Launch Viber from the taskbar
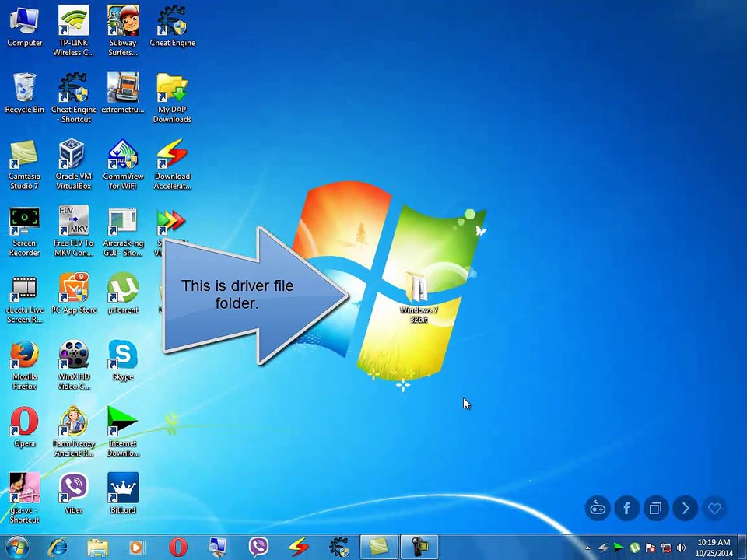The height and width of the screenshot is (560, 747). 258,547
